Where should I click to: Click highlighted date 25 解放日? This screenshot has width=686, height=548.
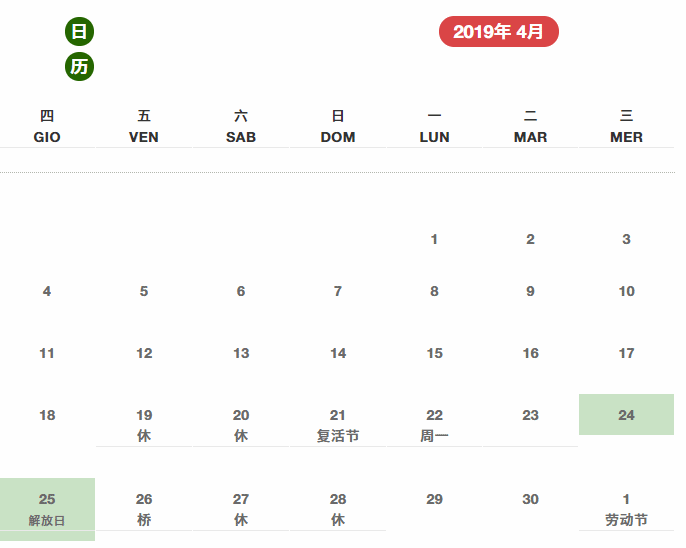click(47, 508)
